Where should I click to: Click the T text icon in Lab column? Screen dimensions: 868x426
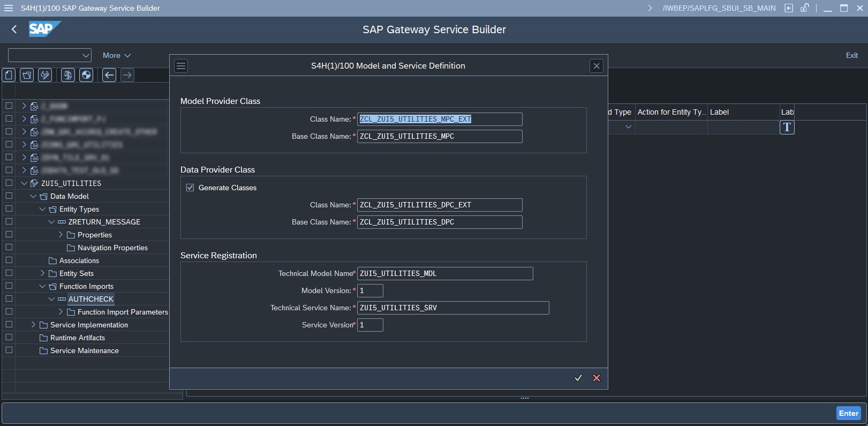pyautogui.click(x=787, y=127)
